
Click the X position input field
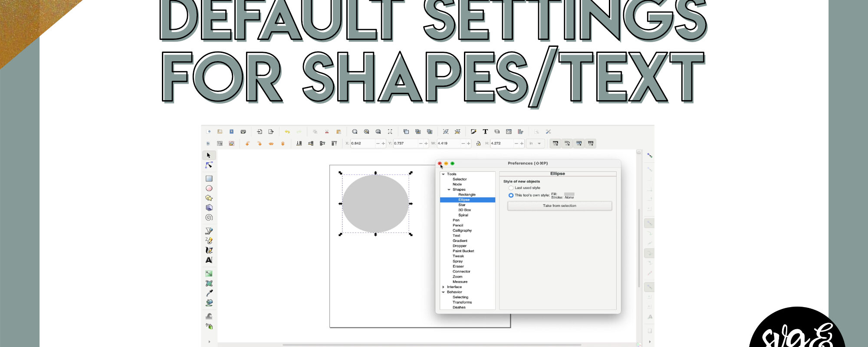[362, 143]
